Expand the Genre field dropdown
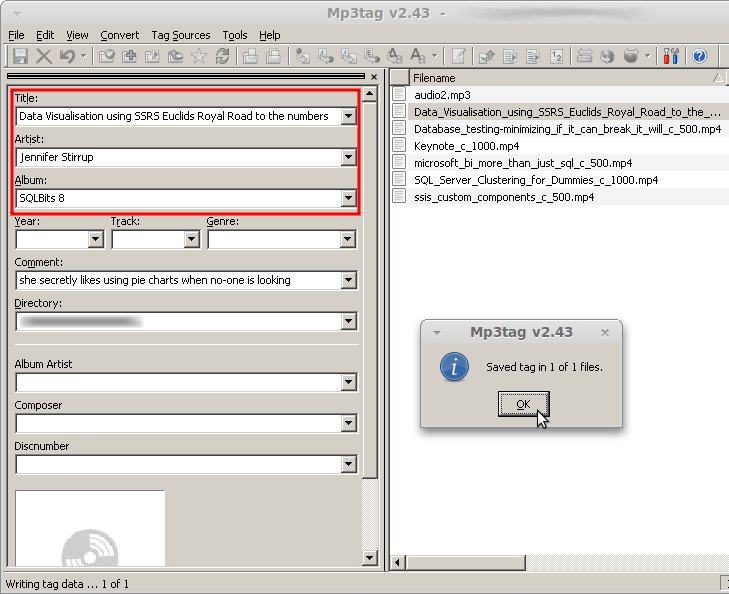The image size is (729, 594). (x=347, y=239)
